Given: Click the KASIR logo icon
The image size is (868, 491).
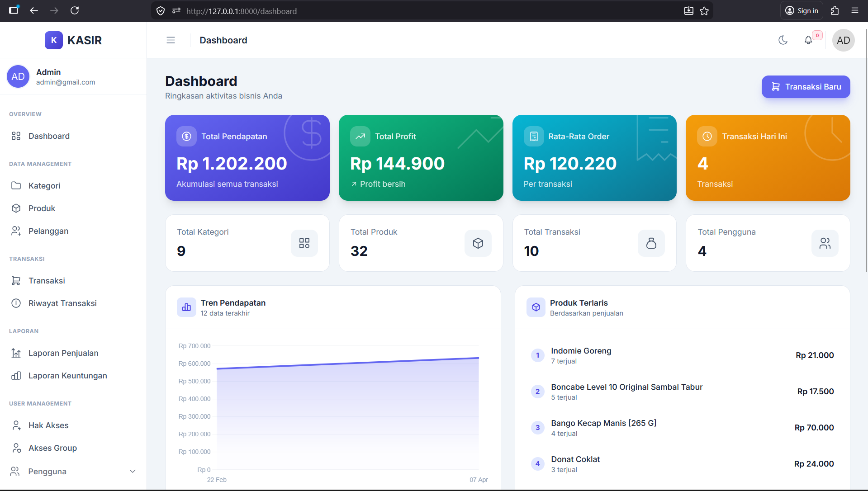Looking at the screenshot, I should (x=53, y=40).
